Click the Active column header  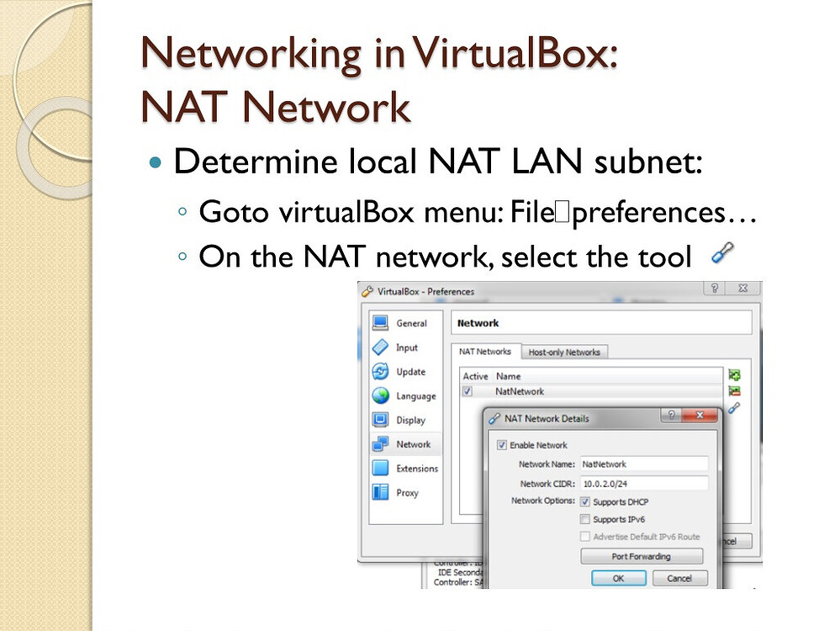pos(475,376)
